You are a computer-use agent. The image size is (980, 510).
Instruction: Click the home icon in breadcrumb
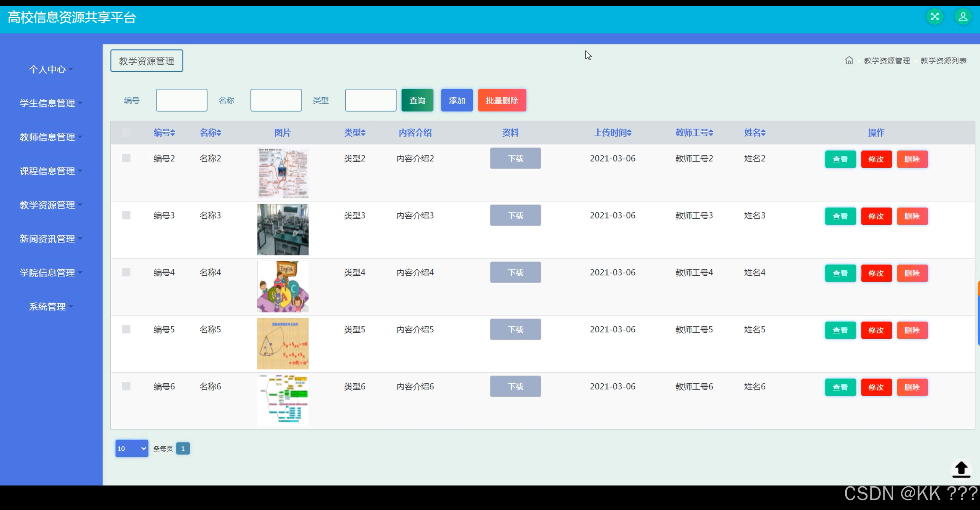849,60
